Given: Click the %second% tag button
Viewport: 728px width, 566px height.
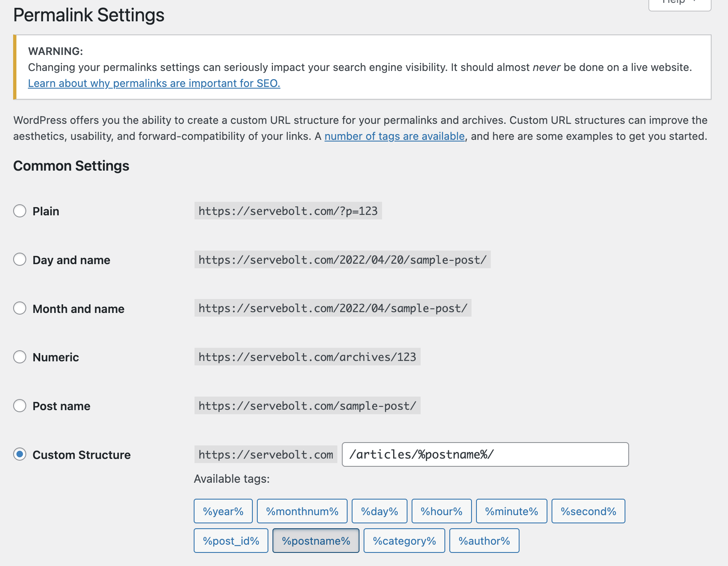Looking at the screenshot, I should point(588,511).
